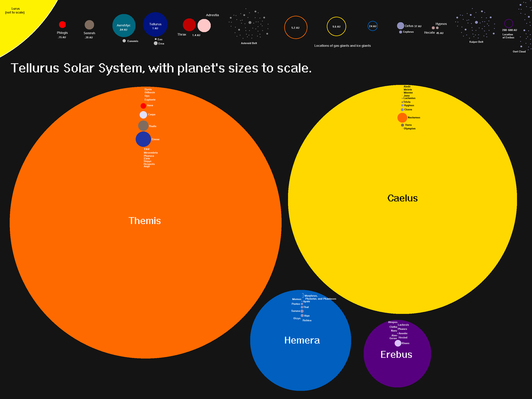This screenshot has height=399, width=532.
Task: Select the lavender Cetus planet circle
Action: (401, 26)
